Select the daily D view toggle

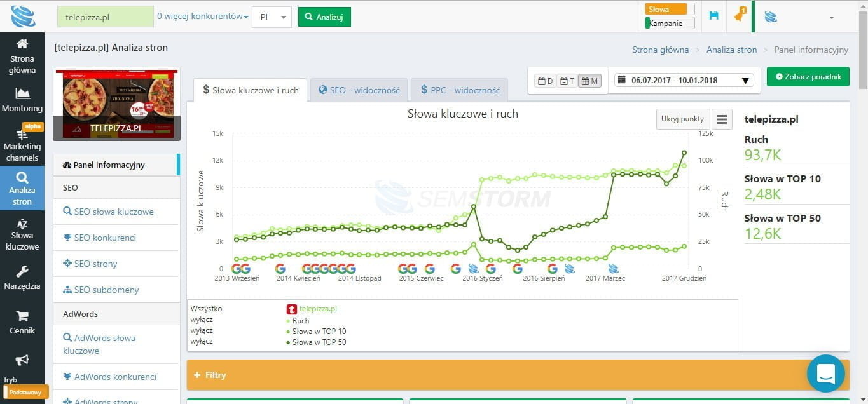click(x=545, y=81)
